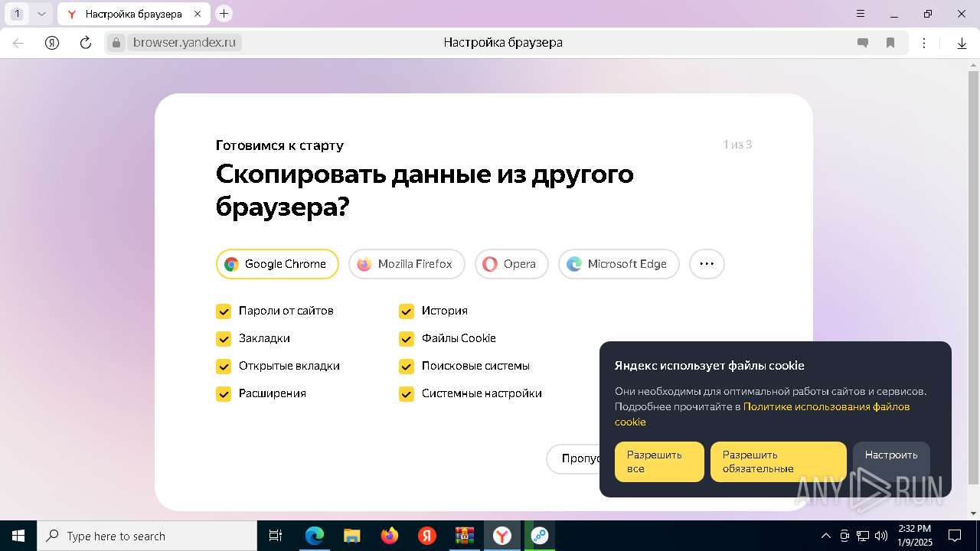The image size is (980, 551).
Task: Uncheck Поисковые системы checkbox
Action: 407,367
